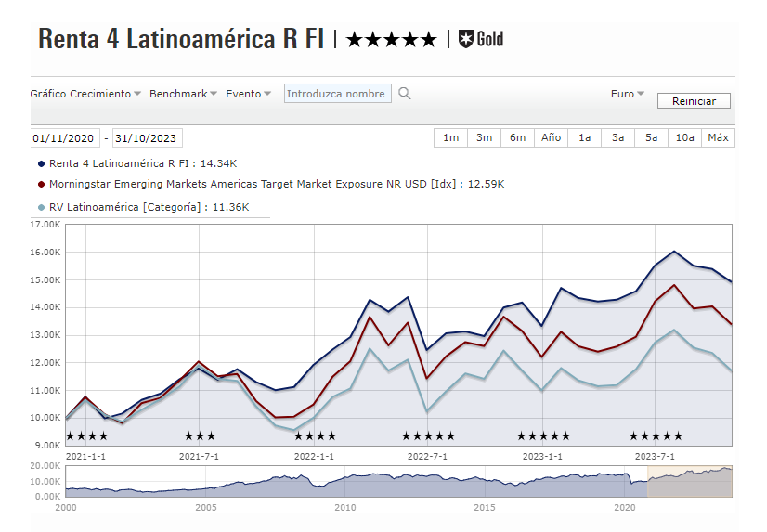Viewport: 767px width, 532px height.
Task: Click the 2015 label on overview timeline
Action: [x=485, y=508]
